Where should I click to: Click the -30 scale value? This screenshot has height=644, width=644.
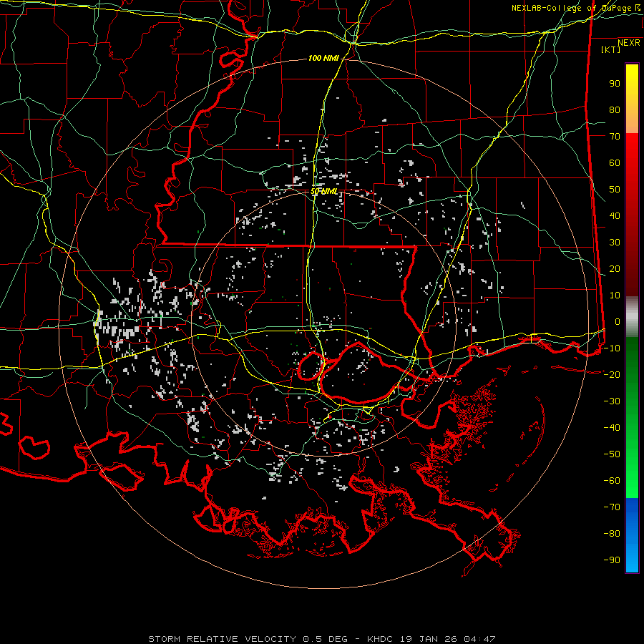coord(612,401)
